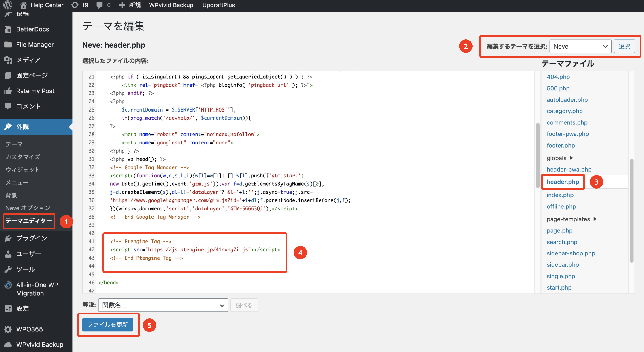Select header.php in theme files
Screen dimensions: 644x352
(x=563, y=182)
